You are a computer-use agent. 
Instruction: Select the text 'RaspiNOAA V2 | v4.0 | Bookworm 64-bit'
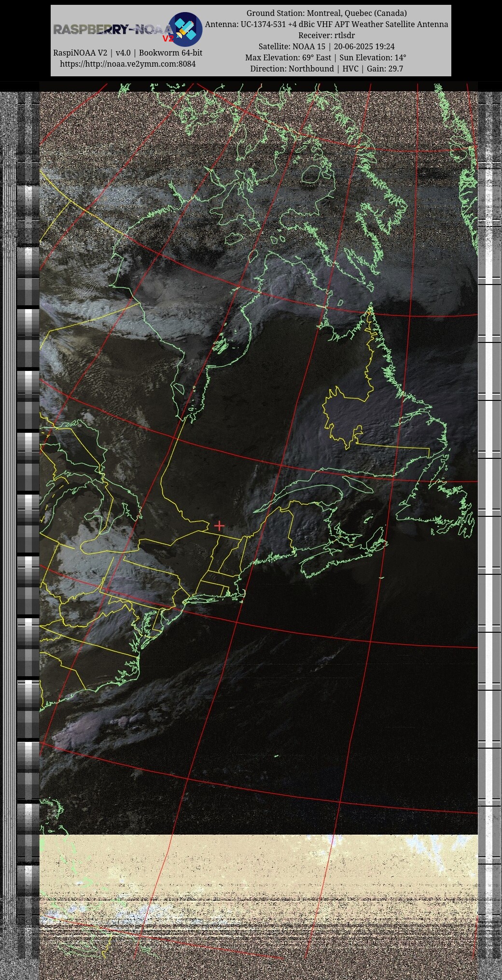128,53
